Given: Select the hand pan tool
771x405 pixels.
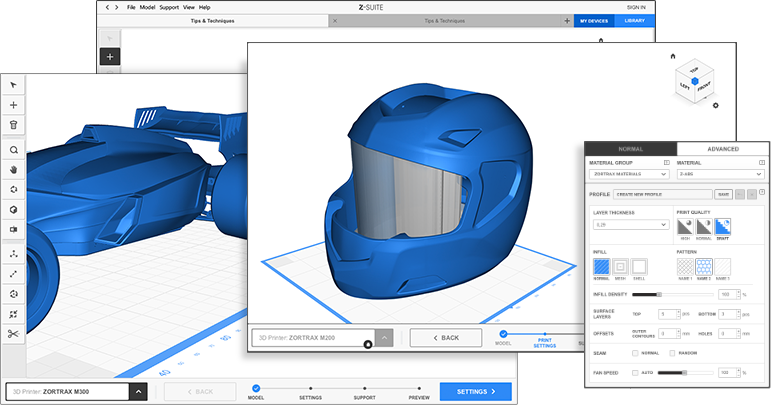Looking at the screenshot, I should [13, 169].
